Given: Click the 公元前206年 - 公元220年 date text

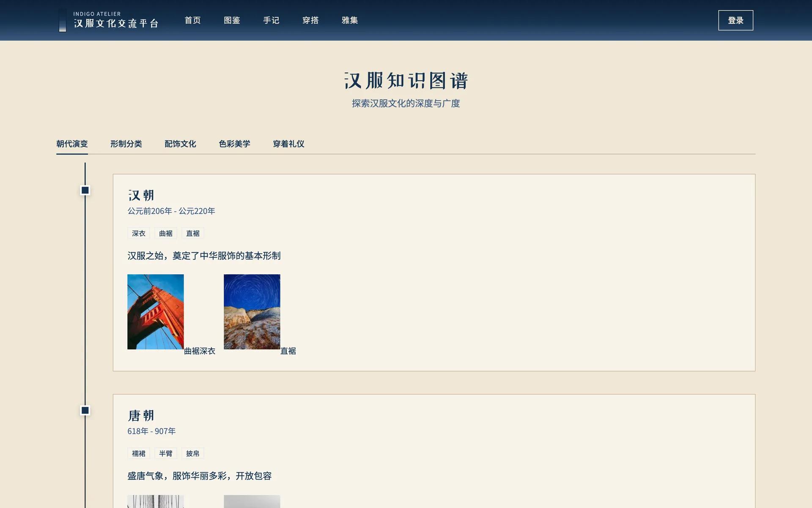Looking at the screenshot, I should (171, 211).
